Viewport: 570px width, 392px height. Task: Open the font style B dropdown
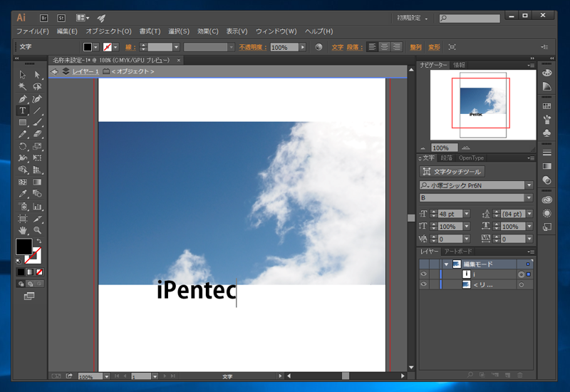[x=529, y=198]
